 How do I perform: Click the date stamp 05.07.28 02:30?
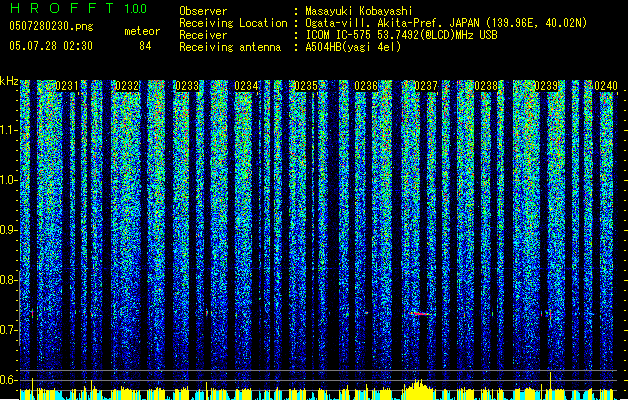coord(51,46)
